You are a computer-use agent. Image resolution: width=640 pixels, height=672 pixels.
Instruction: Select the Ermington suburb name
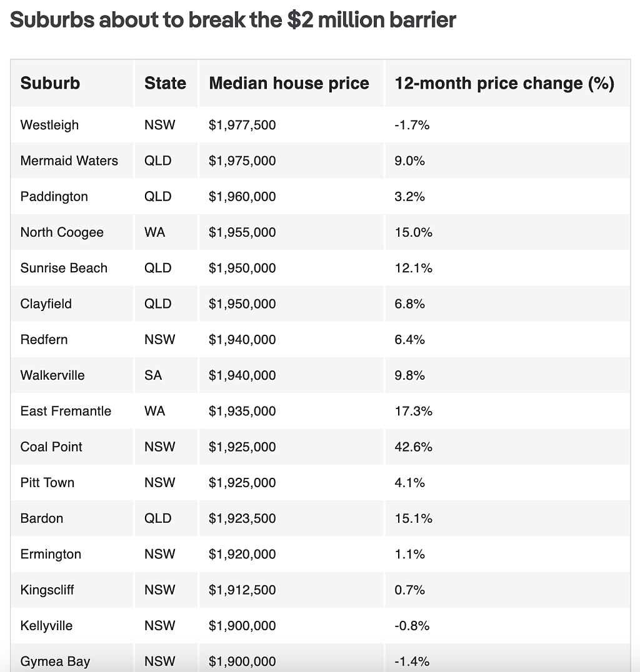[x=51, y=554]
